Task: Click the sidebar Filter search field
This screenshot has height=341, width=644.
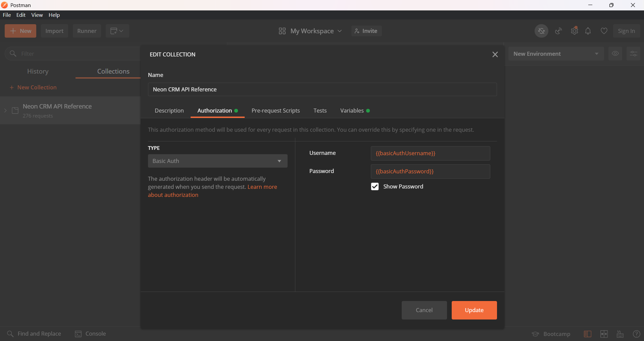Action: pos(73,54)
